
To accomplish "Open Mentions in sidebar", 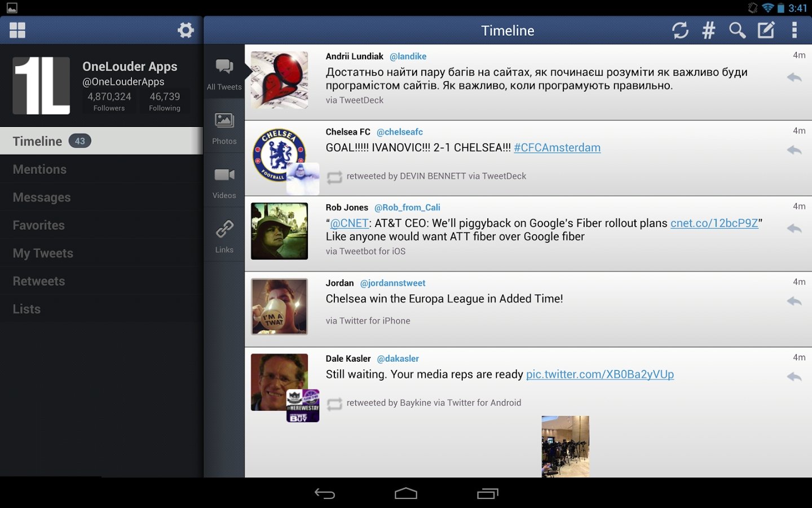I will [x=101, y=169].
